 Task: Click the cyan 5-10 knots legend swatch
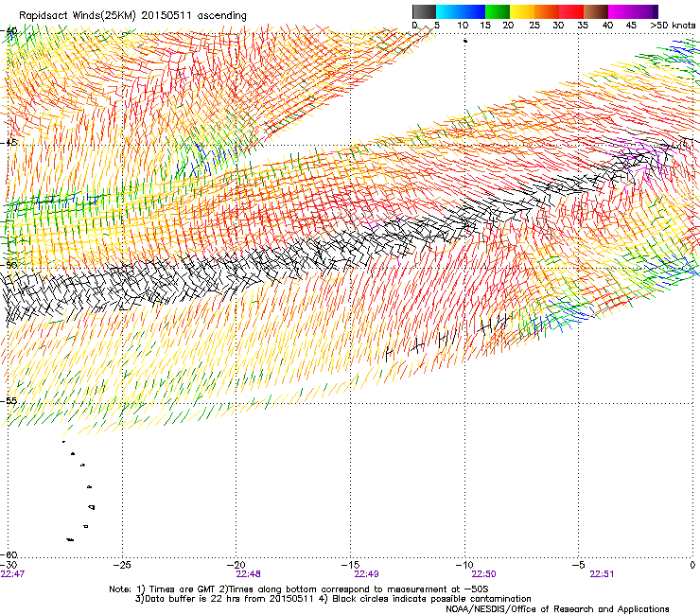coord(448,11)
